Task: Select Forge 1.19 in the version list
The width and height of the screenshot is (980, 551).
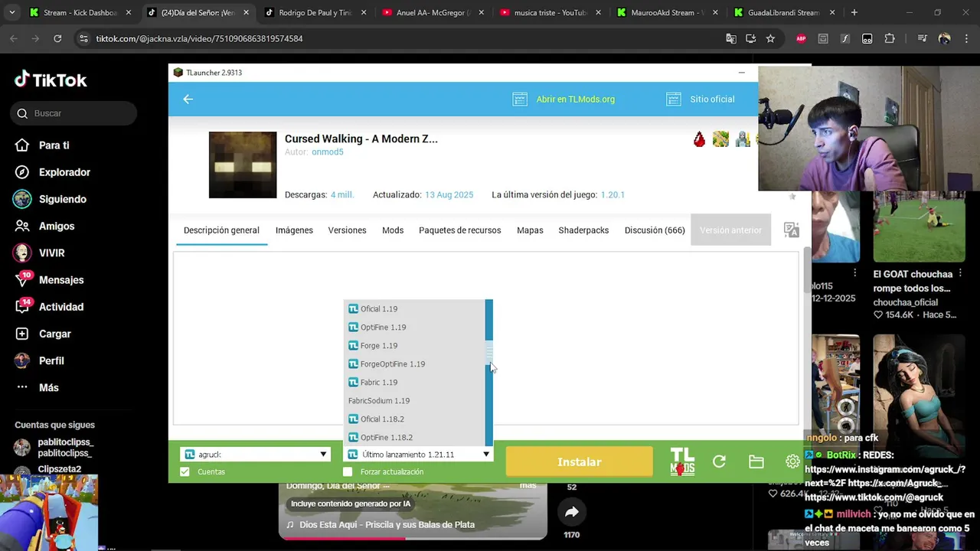Action: [414, 345]
